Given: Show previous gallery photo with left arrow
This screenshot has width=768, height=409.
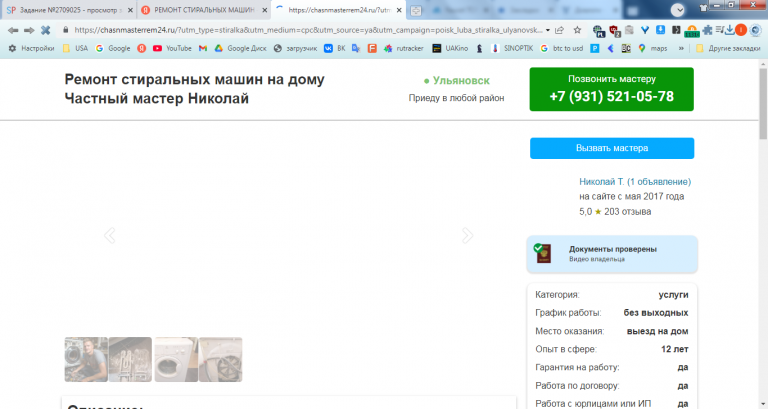Looking at the screenshot, I should 110,236.
